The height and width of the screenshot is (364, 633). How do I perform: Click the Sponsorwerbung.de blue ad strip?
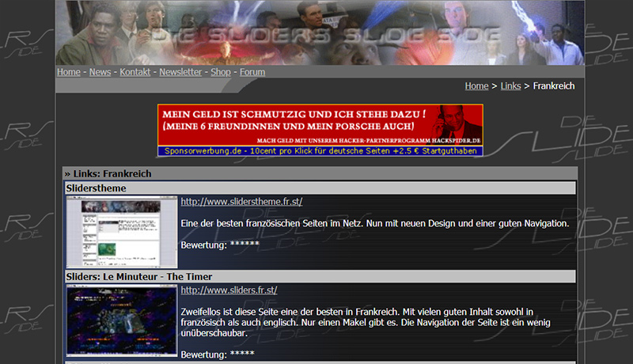(x=320, y=151)
